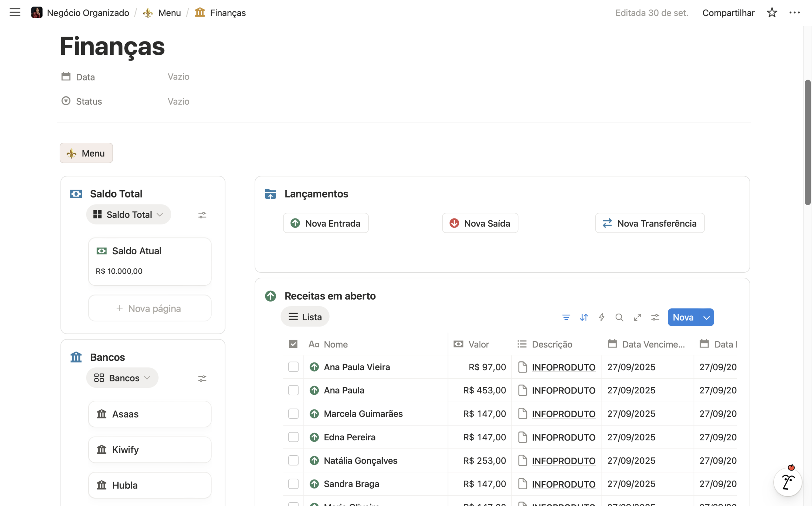Screen dimensions: 812x506
Task: Click the filter icon in Receitas toolbar
Action: 566,317
